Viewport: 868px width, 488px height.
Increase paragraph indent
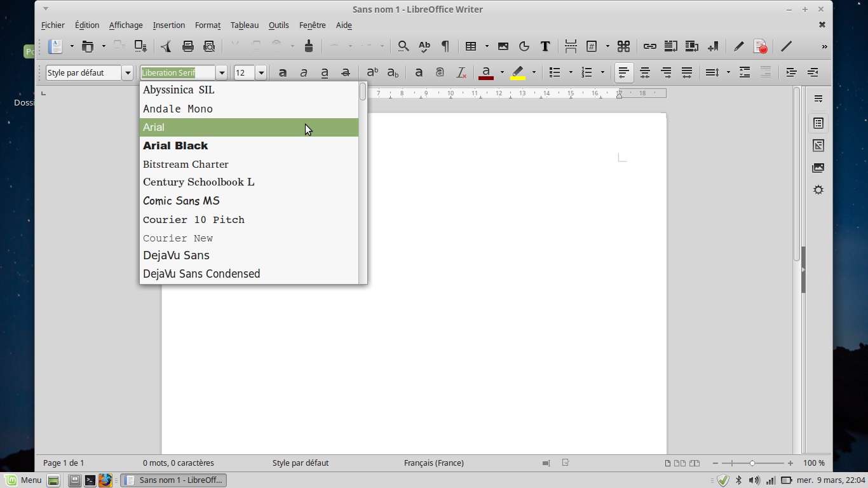click(x=791, y=72)
